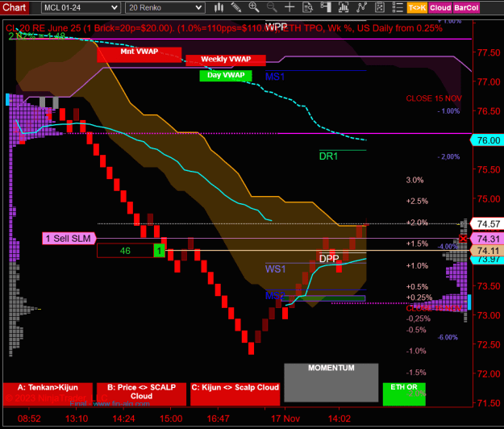This screenshot has width=504, height=429.
Task: Click the DR1 pivot label
Action: coord(328,156)
